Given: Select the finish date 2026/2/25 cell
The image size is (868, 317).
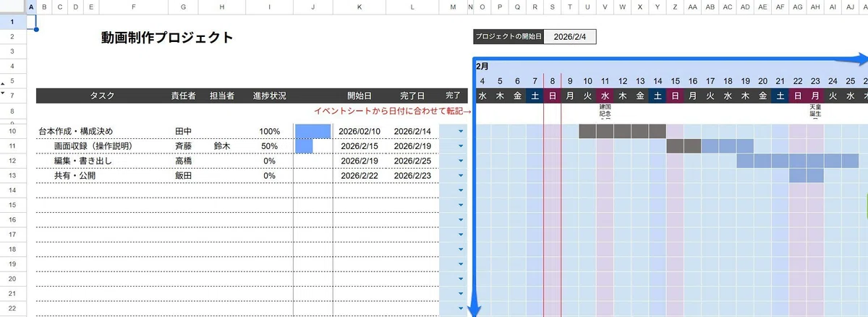Looking at the screenshot, I should [x=412, y=161].
